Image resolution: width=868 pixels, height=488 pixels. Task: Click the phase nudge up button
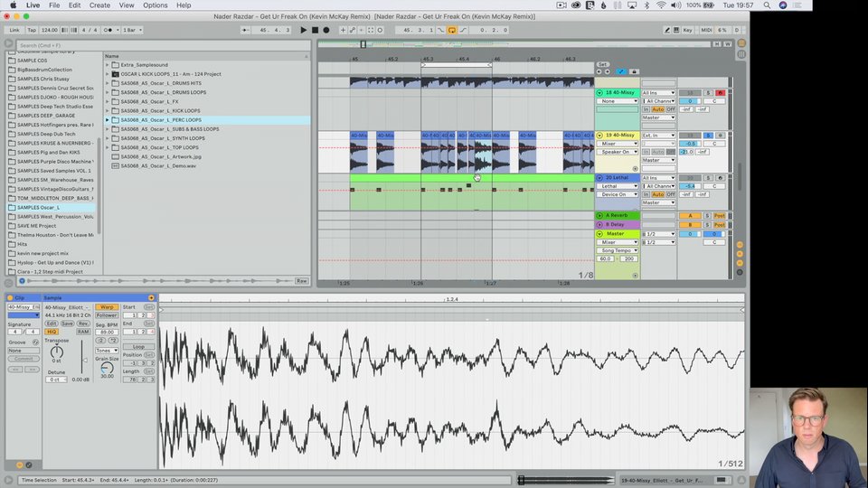[73, 30]
